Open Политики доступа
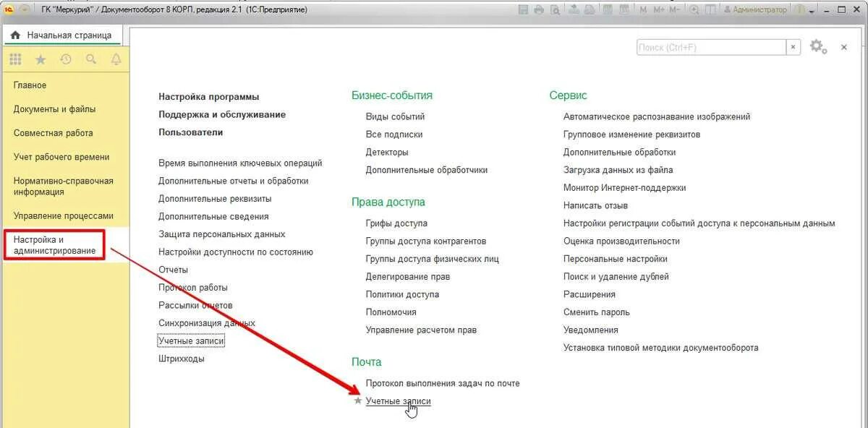This screenshot has width=868, height=428. [x=402, y=294]
